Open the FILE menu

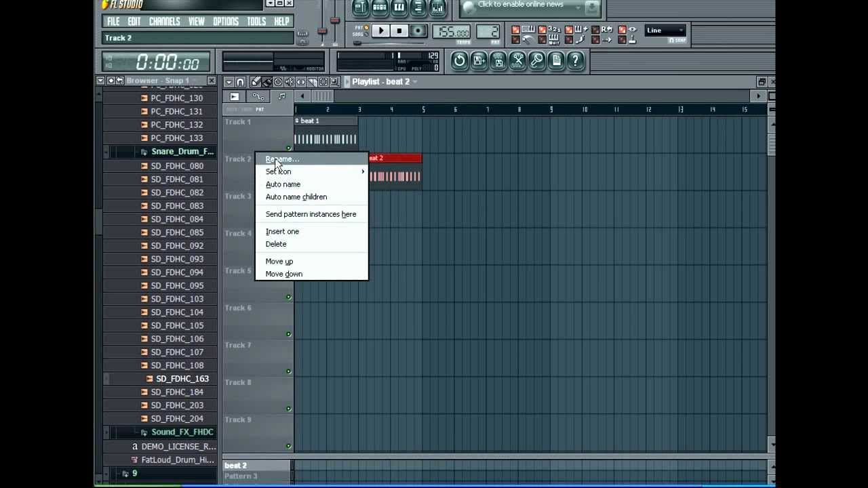pos(113,22)
